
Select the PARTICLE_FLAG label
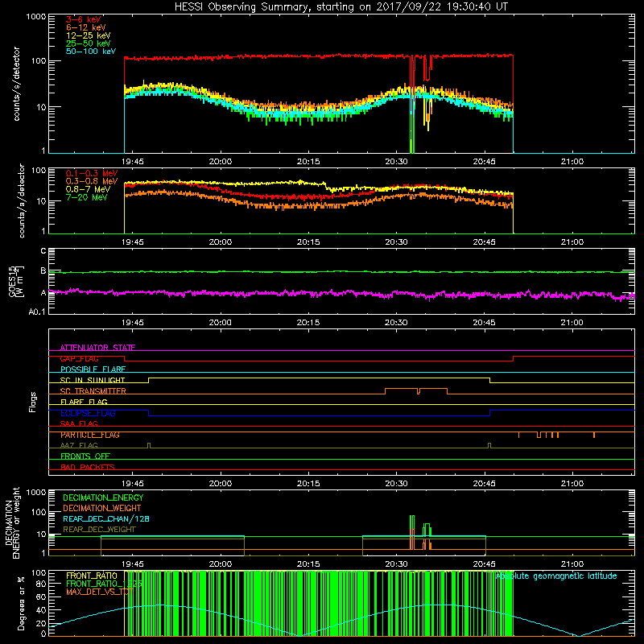90,435
